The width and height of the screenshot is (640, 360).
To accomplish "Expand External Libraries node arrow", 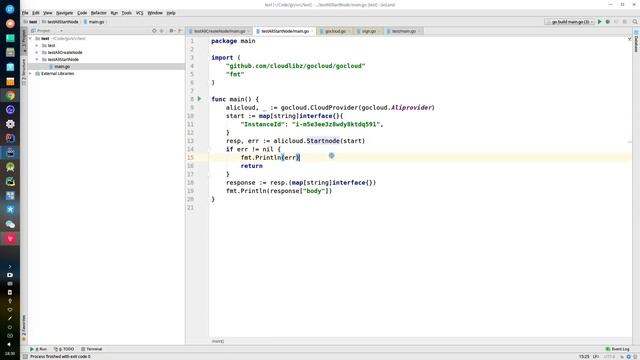I will click(31, 73).
